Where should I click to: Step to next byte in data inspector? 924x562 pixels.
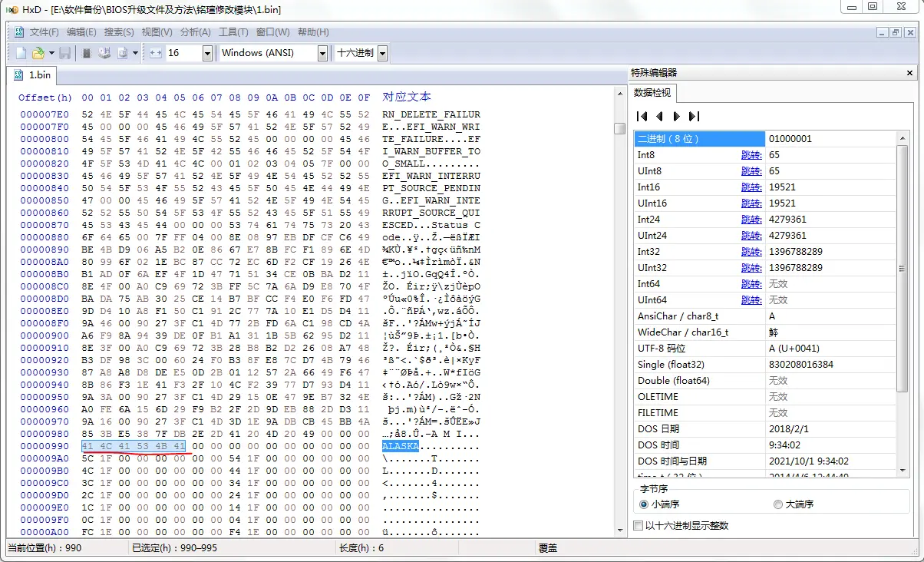point(676,116)
